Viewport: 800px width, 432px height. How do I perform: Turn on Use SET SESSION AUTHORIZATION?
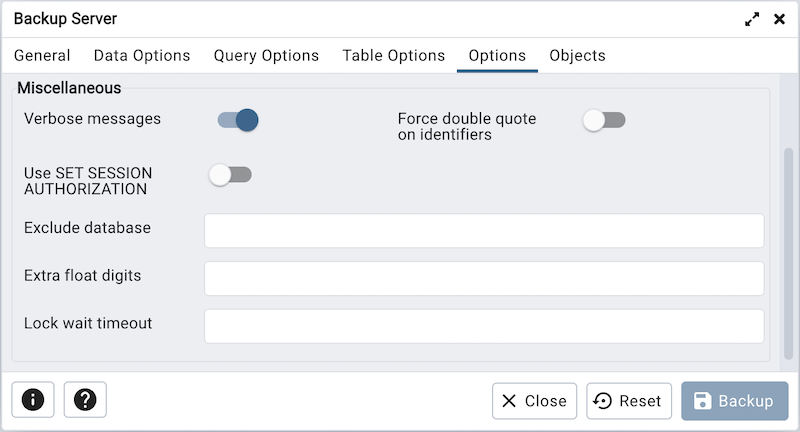tap(230, 175)
